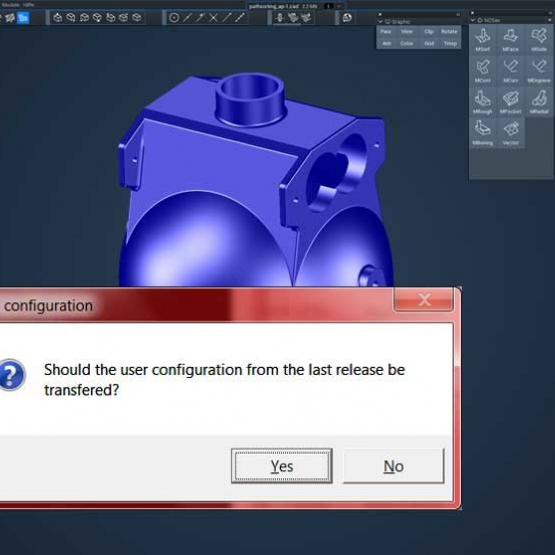Click the X cross-shaped toolbar icon
Image resolution: width=555 pixels, height=555 pixels.
tap(213, 18)
